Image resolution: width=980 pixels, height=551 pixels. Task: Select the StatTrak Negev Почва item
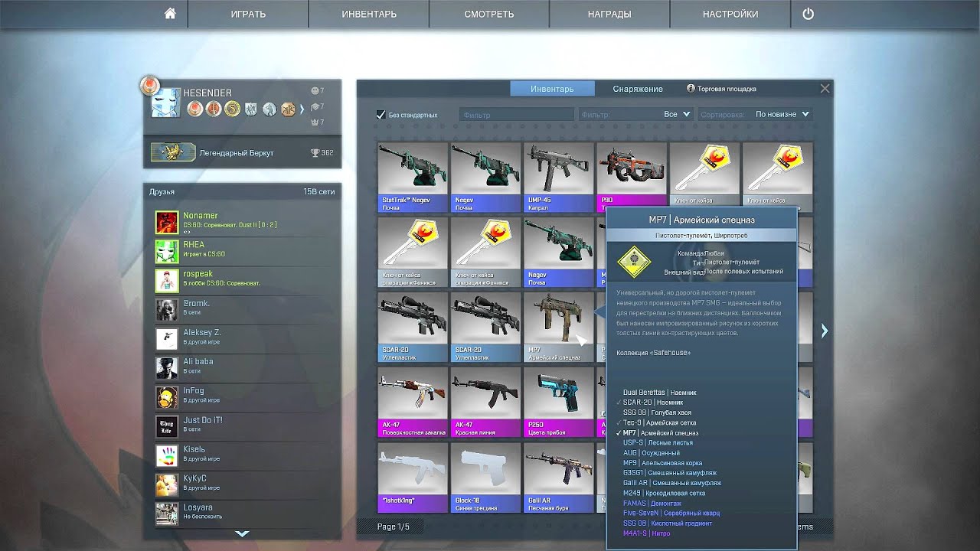[x=413, y=177]
